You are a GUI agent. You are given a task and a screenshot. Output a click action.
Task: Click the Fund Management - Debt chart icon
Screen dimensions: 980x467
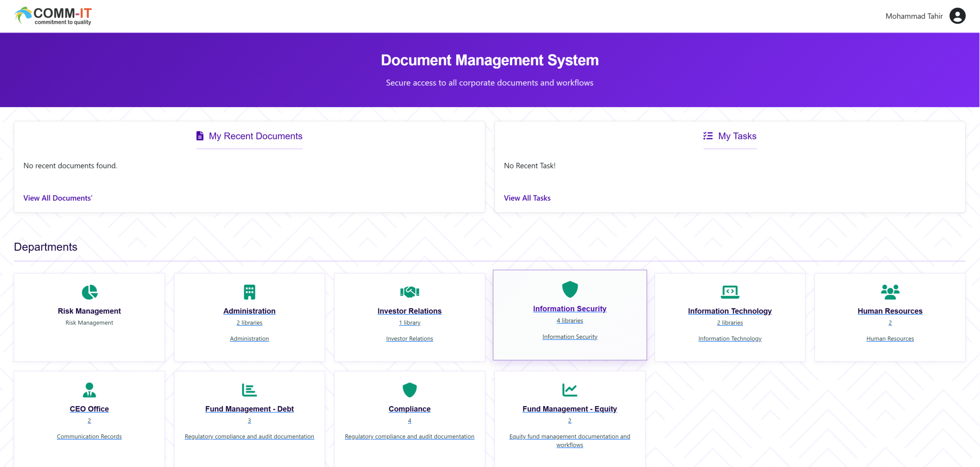pyautogui.click(x=249, y=390)
